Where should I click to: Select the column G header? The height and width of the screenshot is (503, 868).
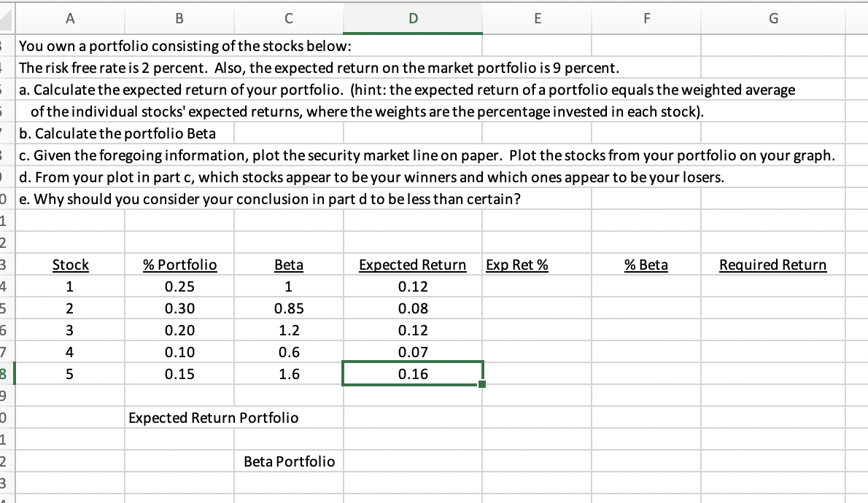tap(772, 18)
